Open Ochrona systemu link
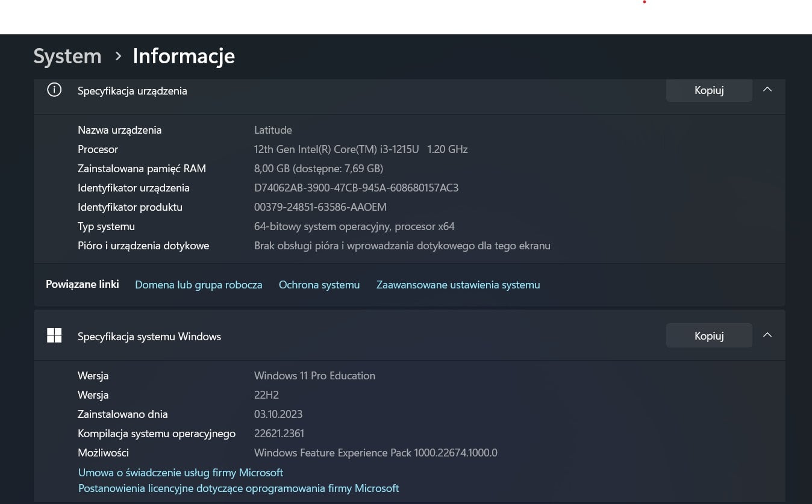The image size is (812, 504). coord(319,285)
